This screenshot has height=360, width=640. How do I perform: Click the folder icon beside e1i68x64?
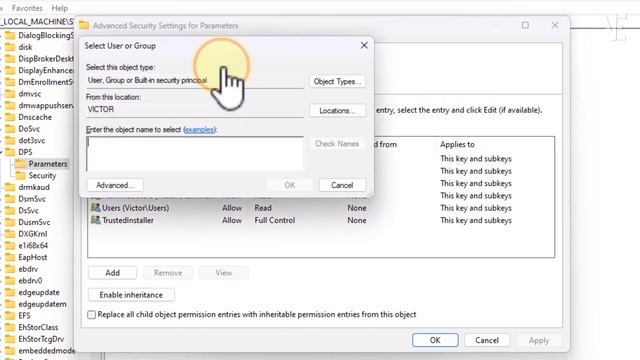pos(10,245)
